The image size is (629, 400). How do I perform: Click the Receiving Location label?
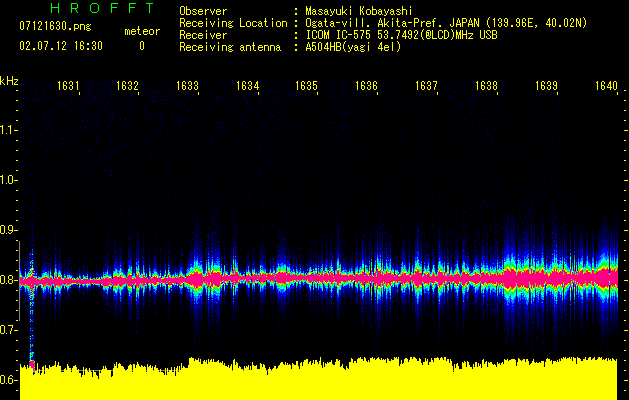[233, 23]
